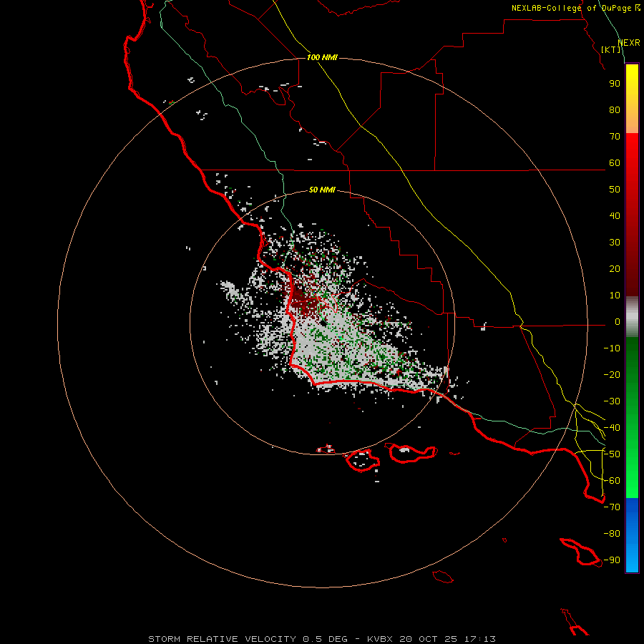The height and width of the screenshot is (644, 644).
Task: Click the -30 value on velocity scale
Action: point(612,401)
